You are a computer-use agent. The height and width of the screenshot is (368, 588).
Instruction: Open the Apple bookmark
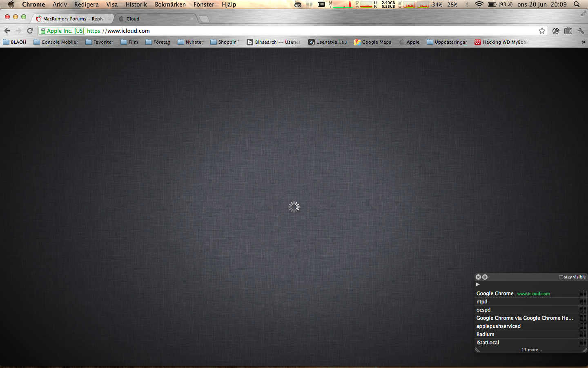(409, 42)
